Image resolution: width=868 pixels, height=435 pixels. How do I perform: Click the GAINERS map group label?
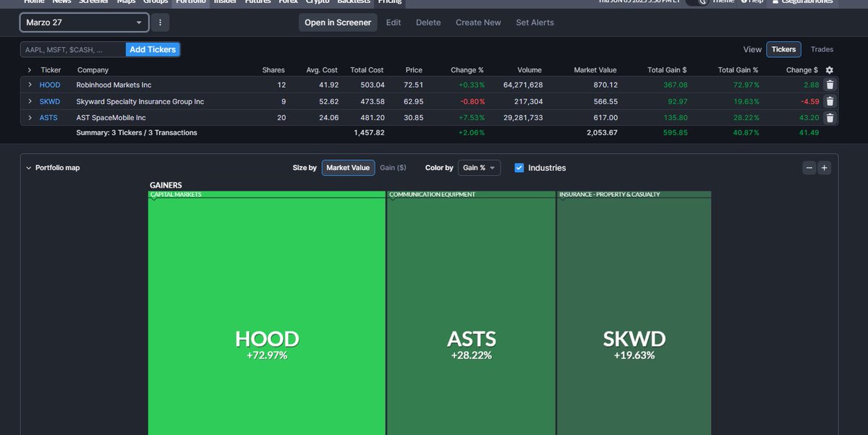[x=166, y=185]
